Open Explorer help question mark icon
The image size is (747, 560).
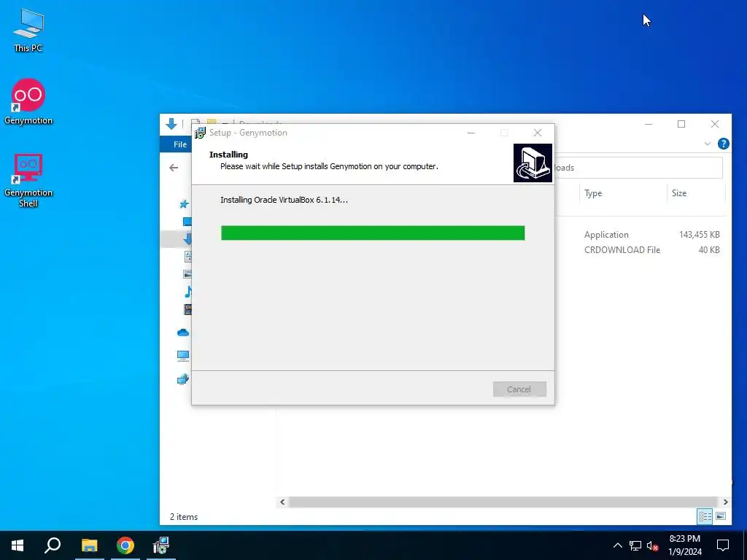(723, 144)
